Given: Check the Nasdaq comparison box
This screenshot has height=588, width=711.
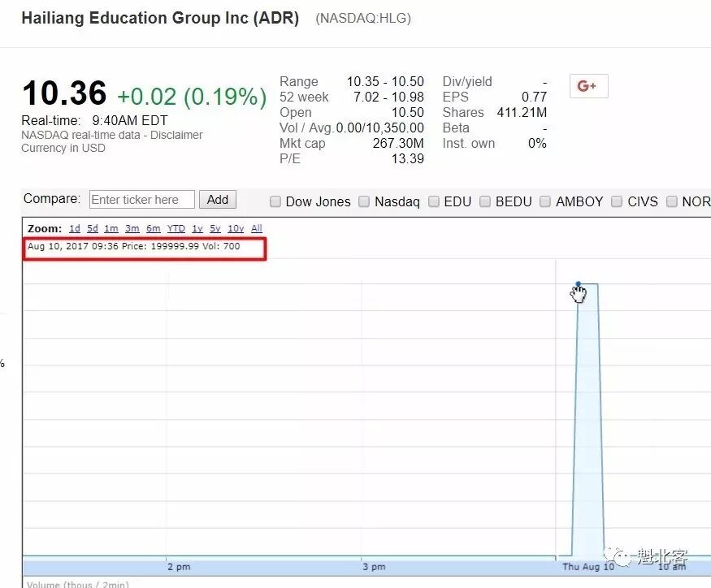Looking at the screenshot, I should click(x=364, y=201).
